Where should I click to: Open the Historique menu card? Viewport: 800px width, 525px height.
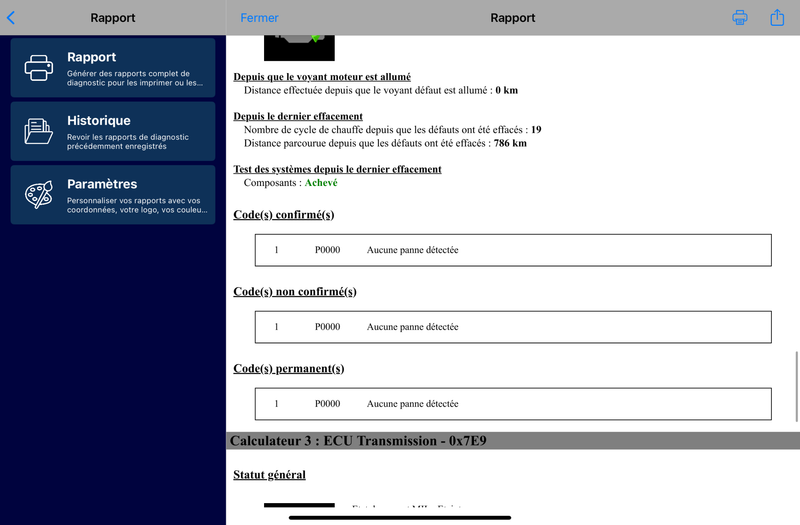tap(113, 131)
